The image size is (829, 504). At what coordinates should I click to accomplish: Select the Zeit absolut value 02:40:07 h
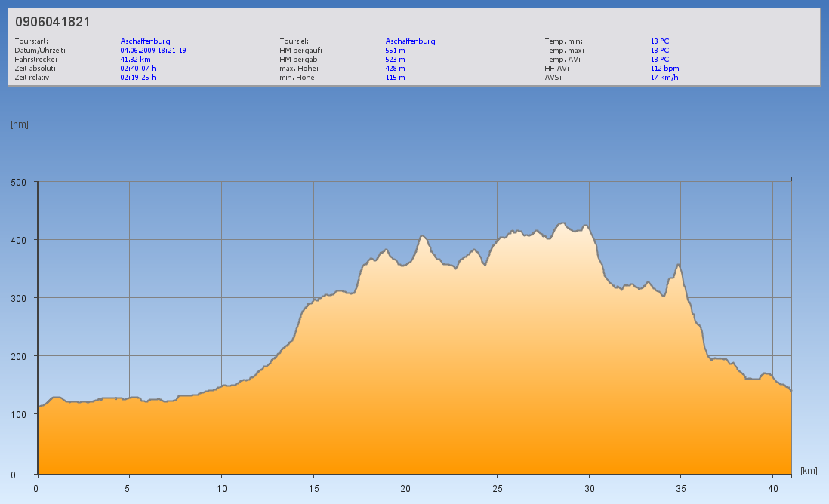pyautogui.click(x=138, y=69)
